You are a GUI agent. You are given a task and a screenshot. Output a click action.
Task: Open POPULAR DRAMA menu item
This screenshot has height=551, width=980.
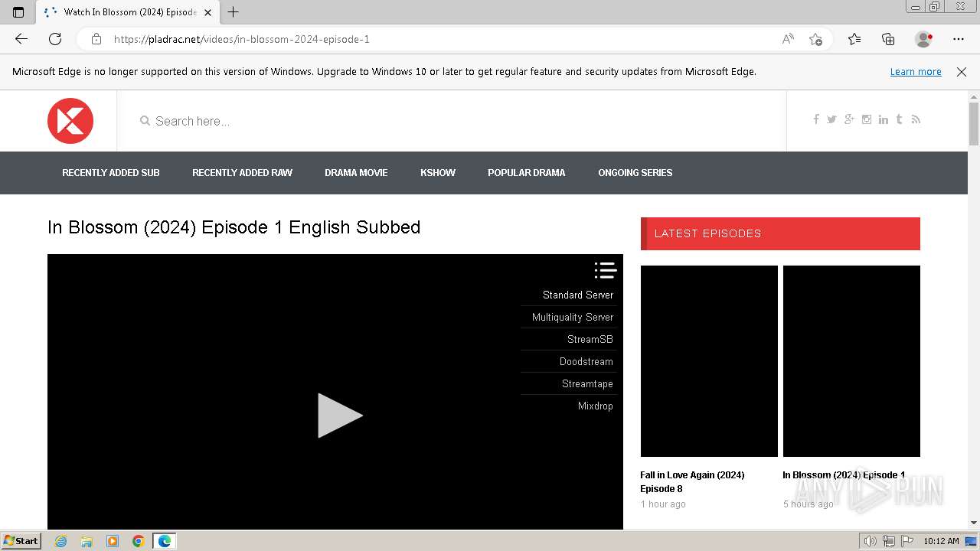527,173
